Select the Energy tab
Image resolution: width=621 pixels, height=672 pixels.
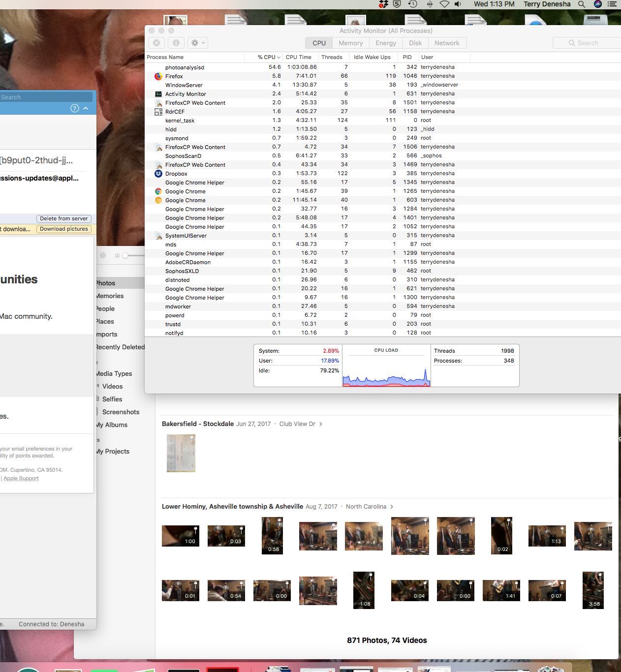pos(385,43)
